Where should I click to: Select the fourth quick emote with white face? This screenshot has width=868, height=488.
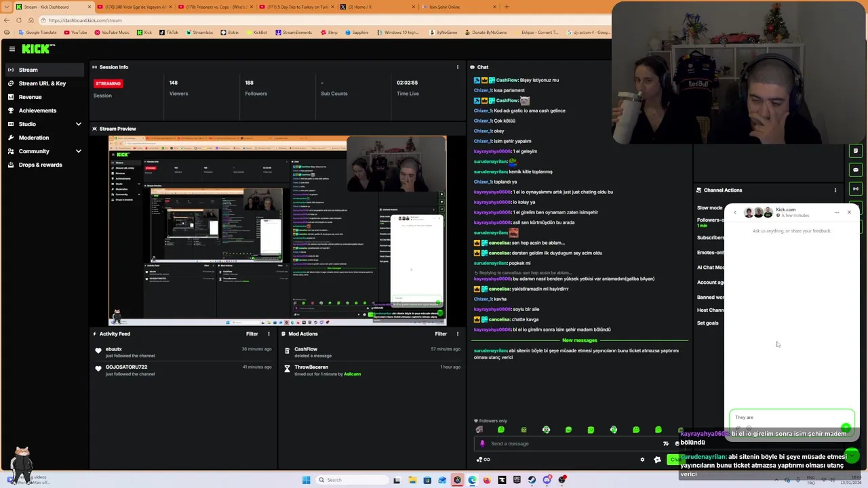[x=546, y=430]
